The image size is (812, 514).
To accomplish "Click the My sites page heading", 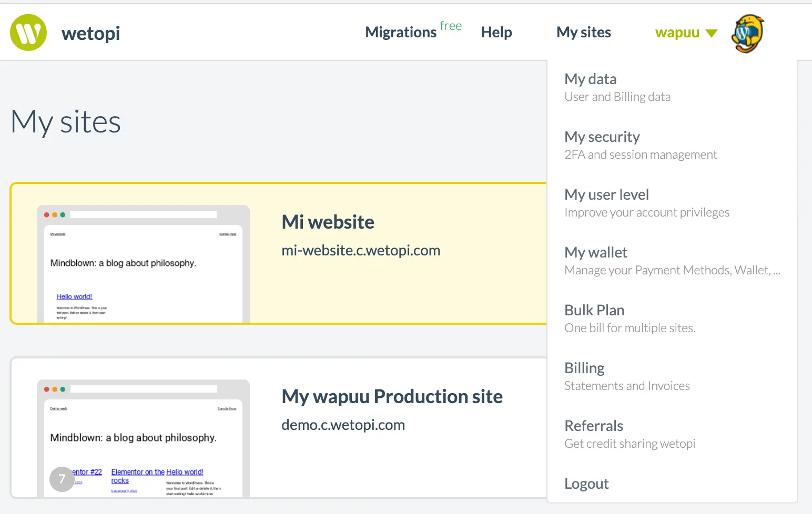I will tap(66, 122).
